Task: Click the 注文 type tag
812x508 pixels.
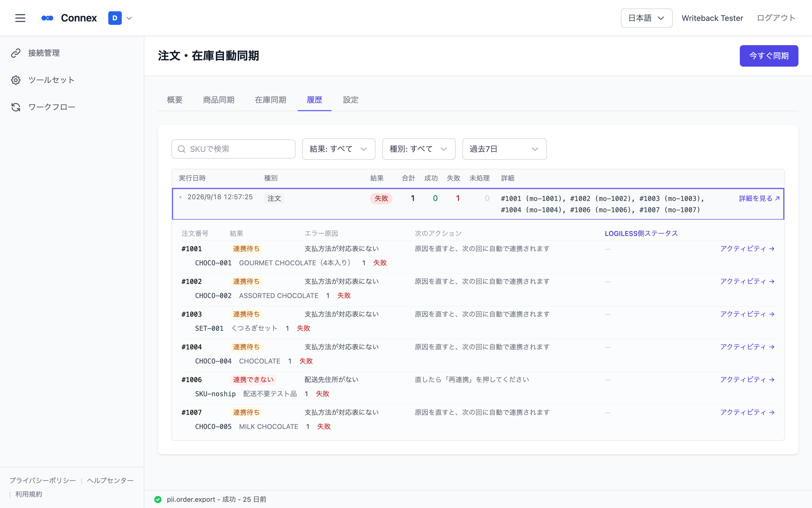Action: click(x=274, y=199)
